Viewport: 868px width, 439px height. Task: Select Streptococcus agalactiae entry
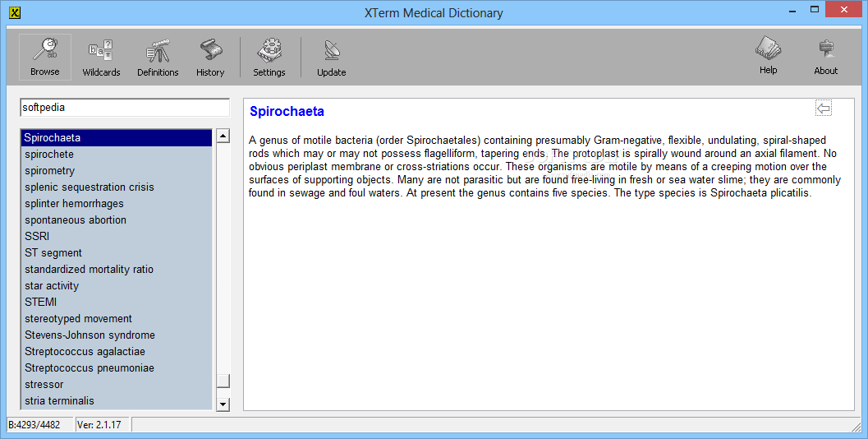tap(117, 351)
